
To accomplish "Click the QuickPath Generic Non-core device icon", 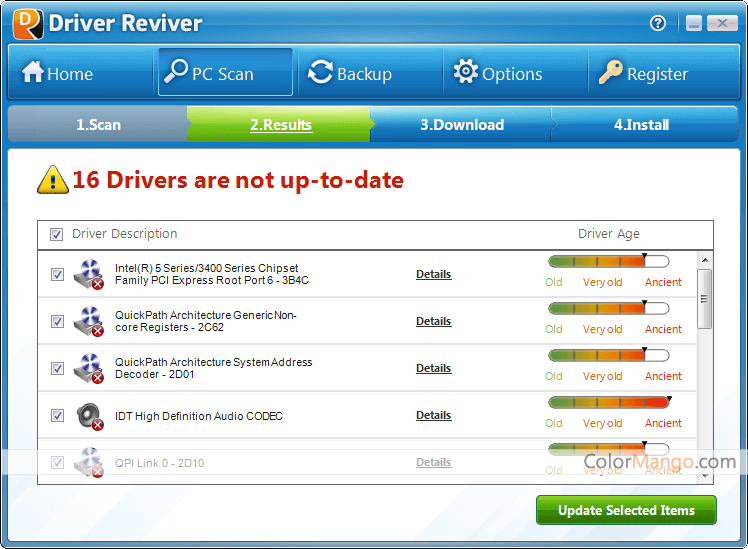I will 89,321.
